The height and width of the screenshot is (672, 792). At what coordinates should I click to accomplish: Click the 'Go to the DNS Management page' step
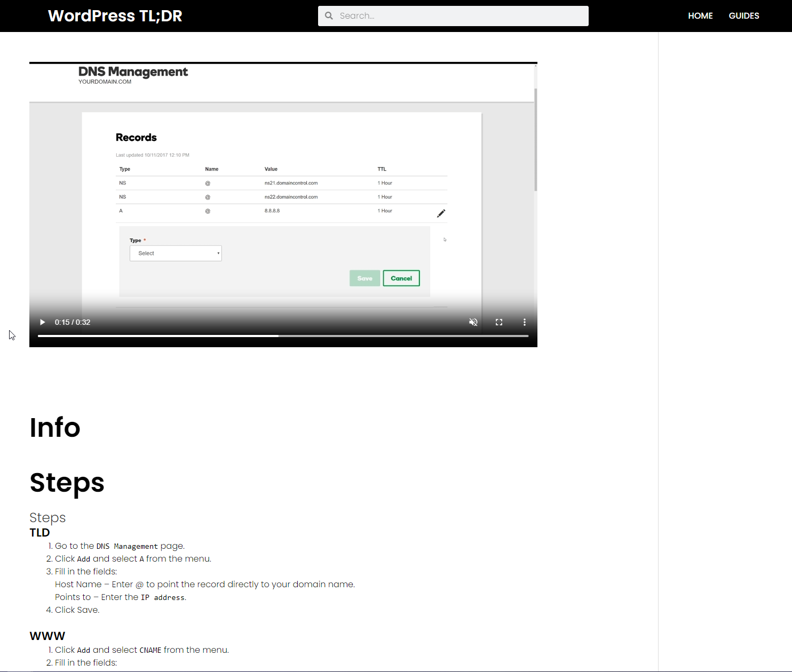[120, 546]
